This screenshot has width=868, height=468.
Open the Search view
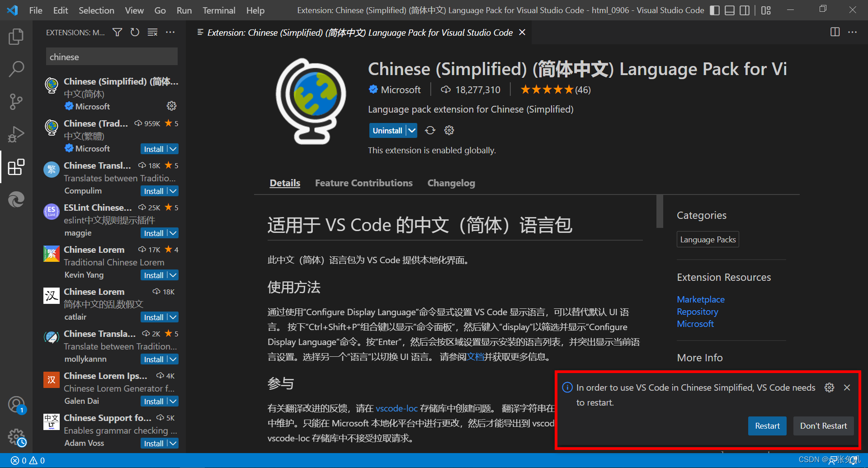coord(16,69)
